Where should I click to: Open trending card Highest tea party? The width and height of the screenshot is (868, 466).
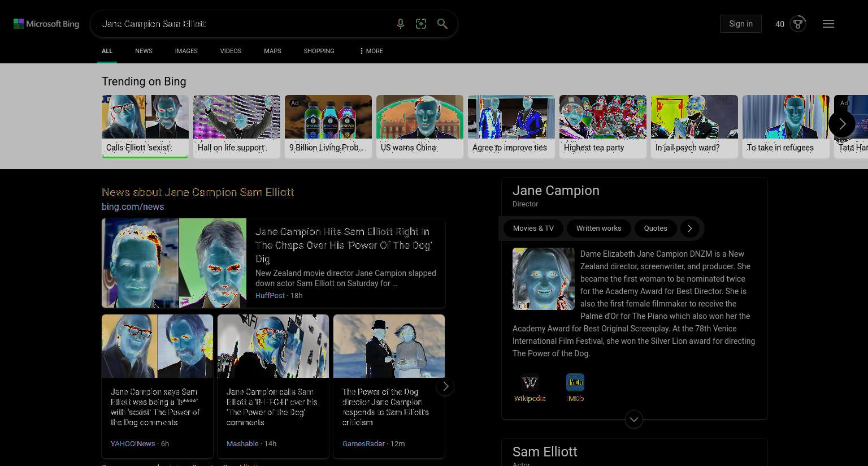(603, 127)
